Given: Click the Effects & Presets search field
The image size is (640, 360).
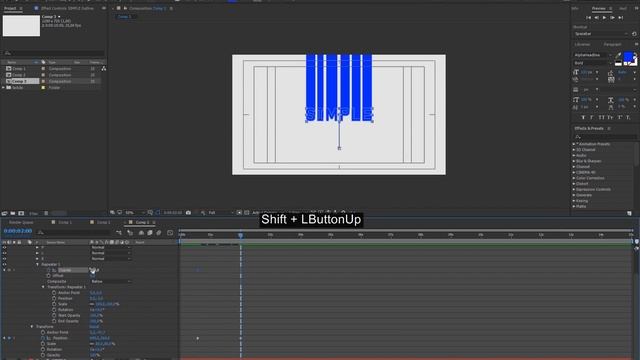Looking at the screenshot, I should pos(605,137).
